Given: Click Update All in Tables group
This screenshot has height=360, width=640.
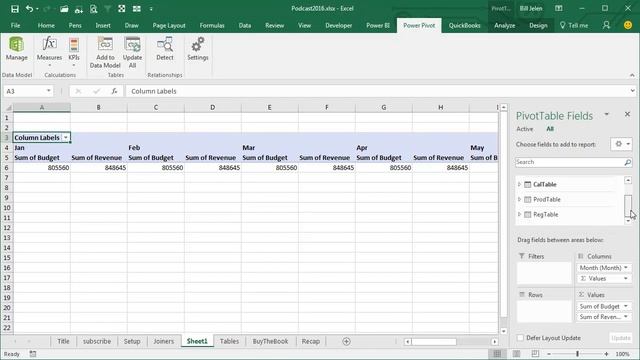Looking at the screenshot, I should [132, 52].
